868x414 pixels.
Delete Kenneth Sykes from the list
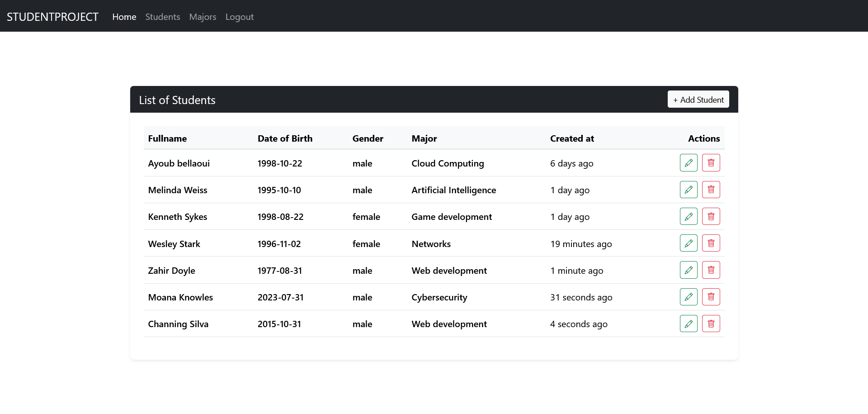tap(711, 216)
